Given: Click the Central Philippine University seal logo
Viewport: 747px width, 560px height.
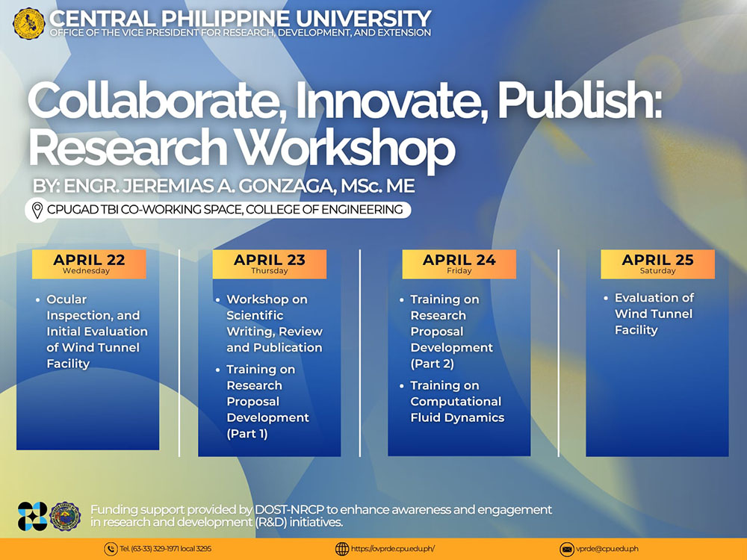Looking at the screenshot, I should point(28,23).
